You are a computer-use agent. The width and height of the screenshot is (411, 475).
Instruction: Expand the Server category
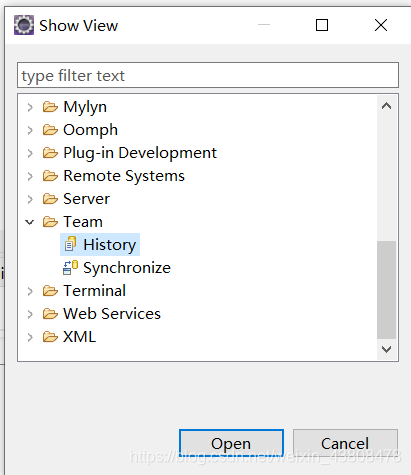[30, 199]
